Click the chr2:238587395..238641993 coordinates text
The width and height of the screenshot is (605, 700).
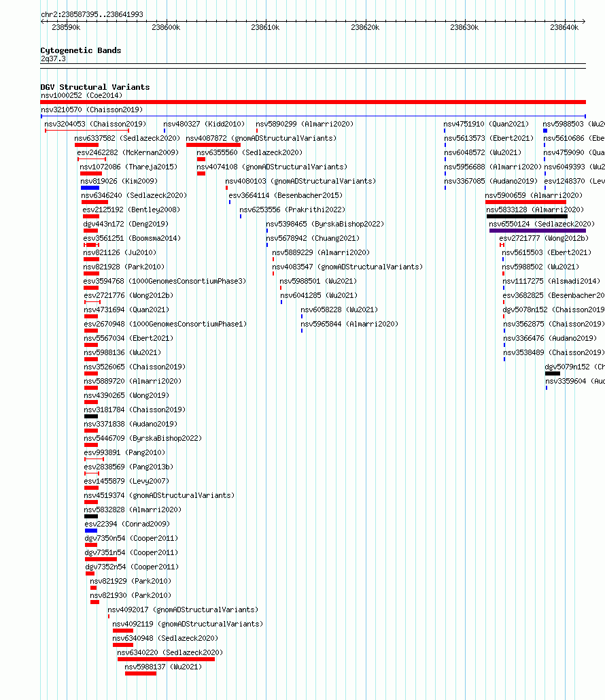pos(92,15)
